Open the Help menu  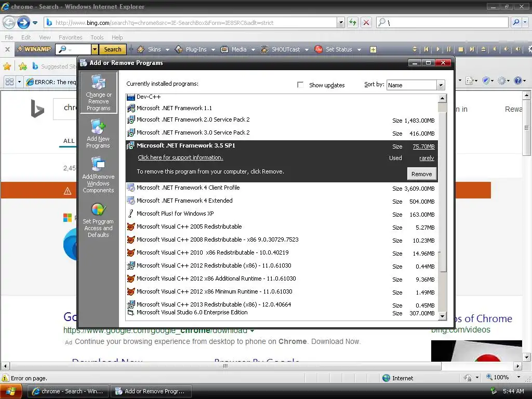tap(117, 37)
